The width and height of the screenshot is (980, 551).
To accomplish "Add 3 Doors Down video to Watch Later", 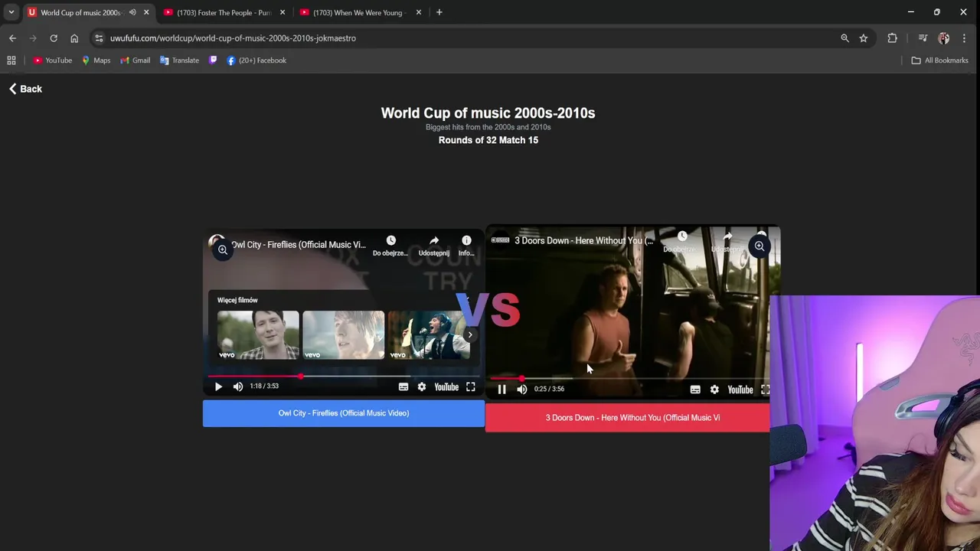I will 681,241.
